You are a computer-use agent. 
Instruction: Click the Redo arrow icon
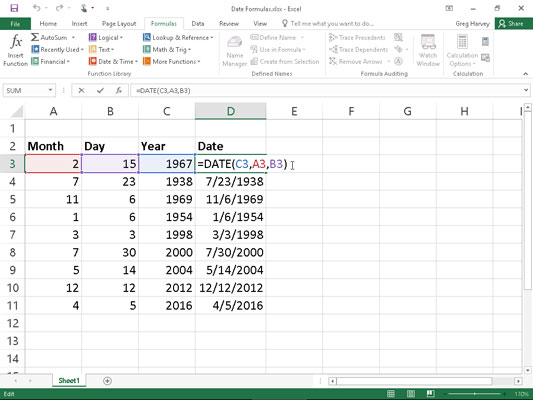[59, 8]
